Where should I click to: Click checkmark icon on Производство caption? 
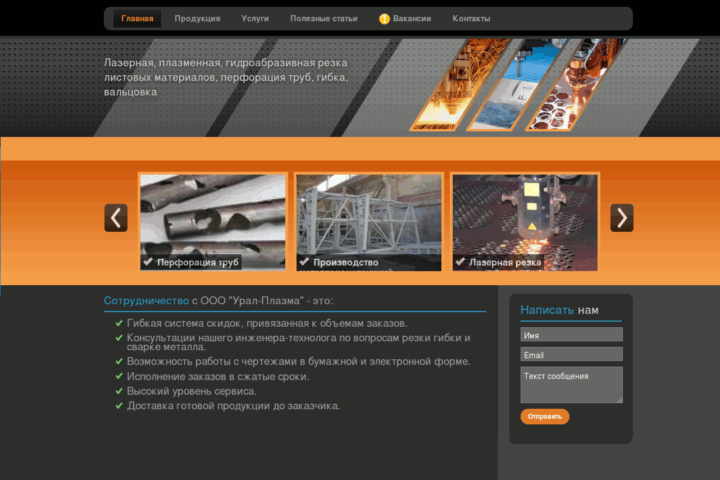[x=304, y=262]
